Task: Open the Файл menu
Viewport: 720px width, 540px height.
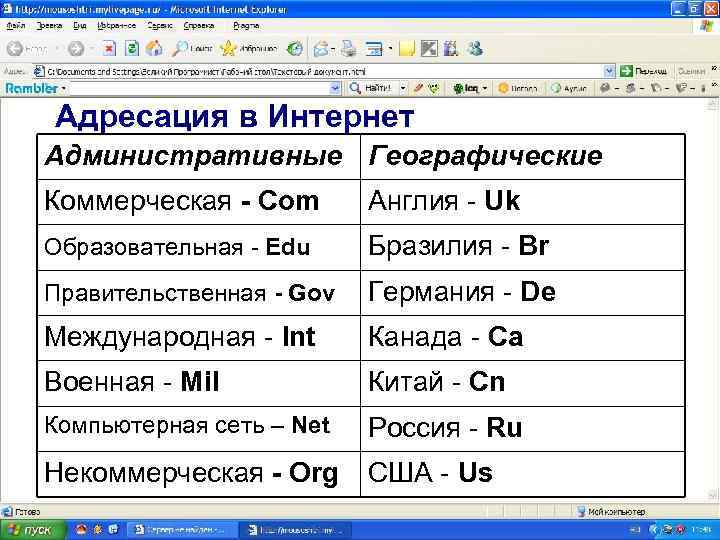Action: (x=16, y=26)
